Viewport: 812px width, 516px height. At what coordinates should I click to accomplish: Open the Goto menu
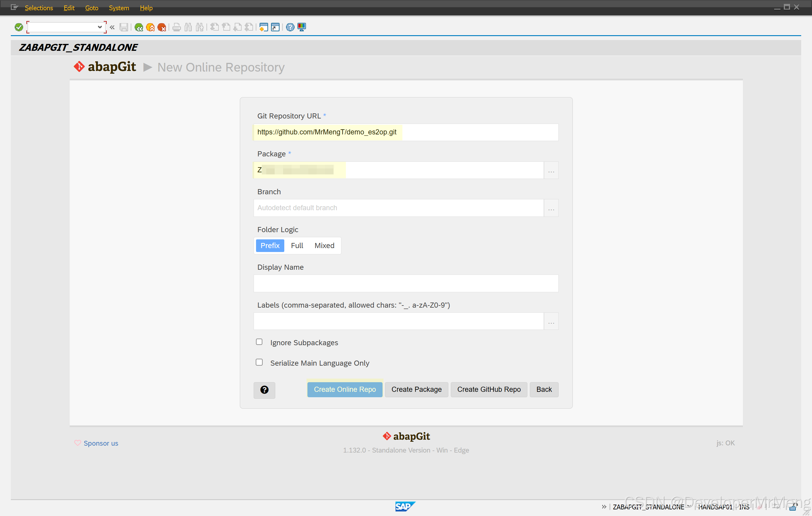tap(91, 8)
